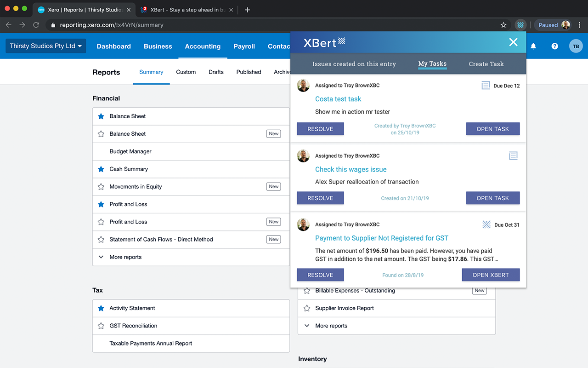Resolve the Check this wages issue task
588x368 pixels.
click(320, 198)
